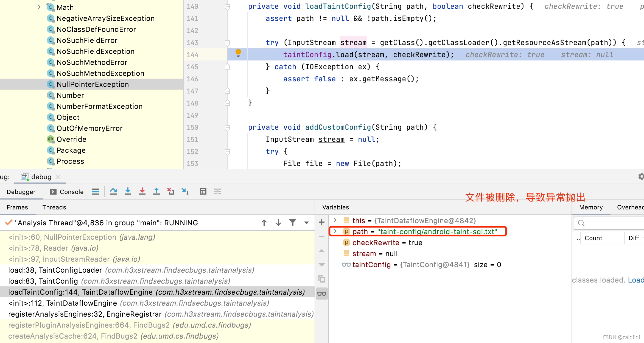Expand the 'path' variable node
Viewport: 644px width, 343px height.
coord(335,231)
